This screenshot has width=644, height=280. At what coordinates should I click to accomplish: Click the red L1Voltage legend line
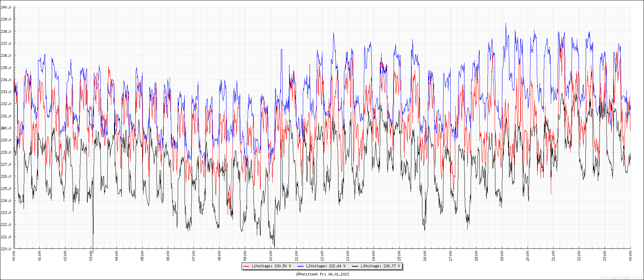(246, 266)
